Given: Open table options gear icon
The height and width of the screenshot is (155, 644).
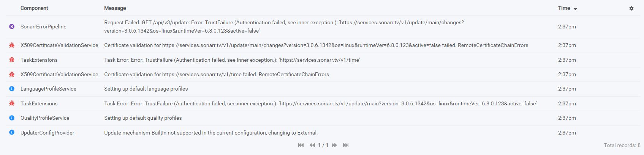Looking at the screenshot, I should [x=631, y=8].
